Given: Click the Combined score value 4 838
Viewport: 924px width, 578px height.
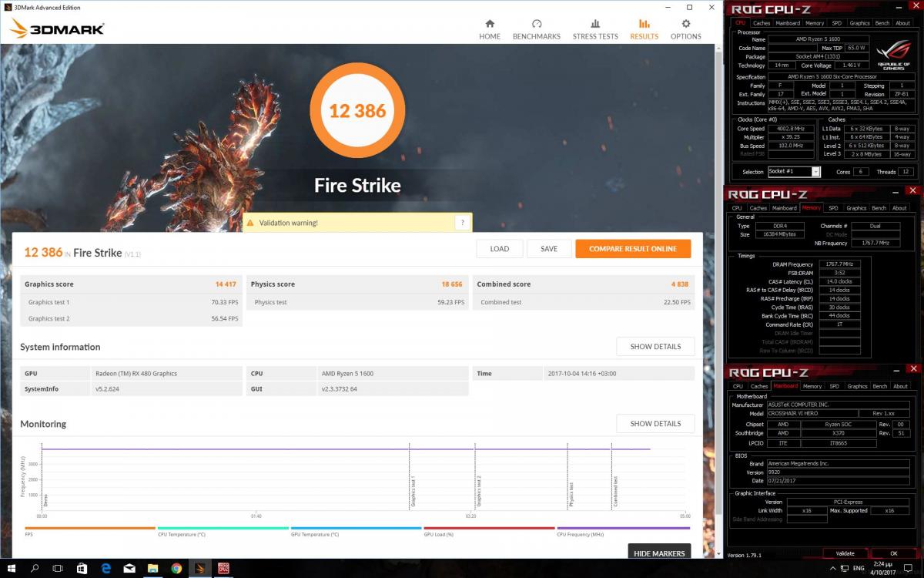Looking at the screenshot, I should [680, 284].
